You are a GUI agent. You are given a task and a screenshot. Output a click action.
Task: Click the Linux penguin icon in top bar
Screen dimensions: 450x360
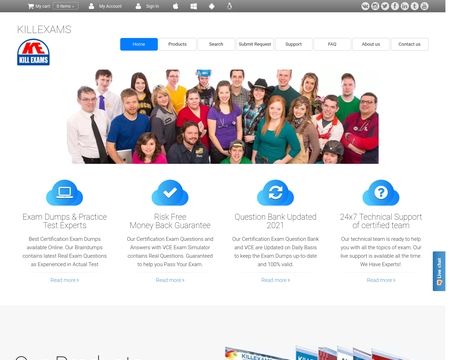coord(229,6)
